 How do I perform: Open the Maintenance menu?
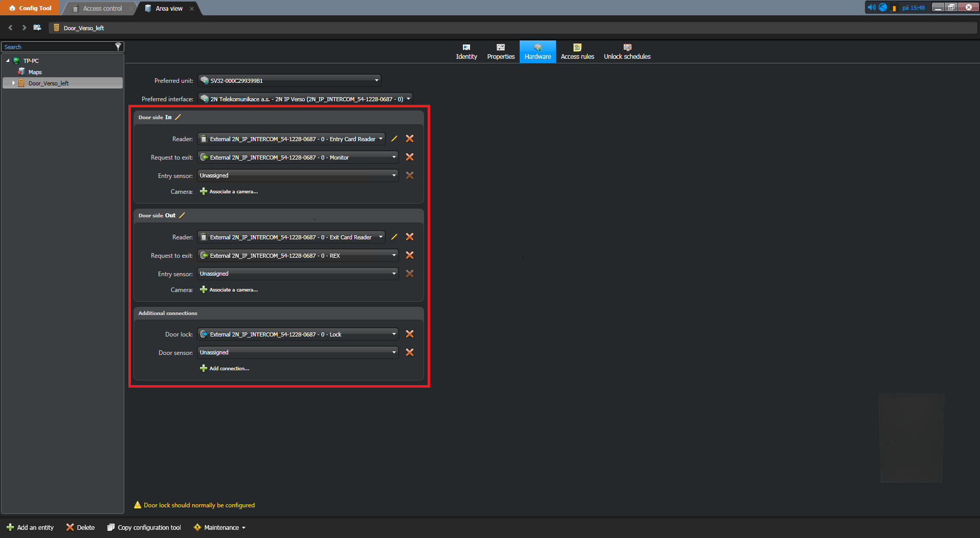[x=220, y=527]
